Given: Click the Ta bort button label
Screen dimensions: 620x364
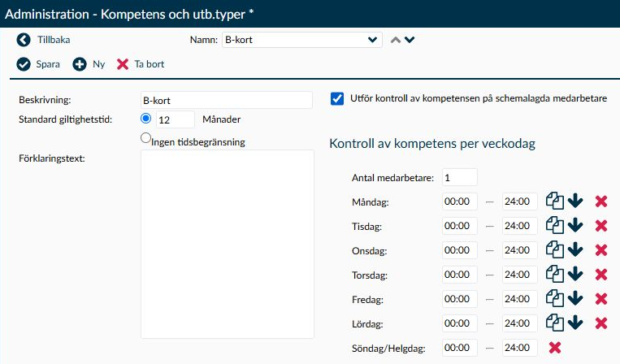Looking at the screenshot, I should 150,64.
